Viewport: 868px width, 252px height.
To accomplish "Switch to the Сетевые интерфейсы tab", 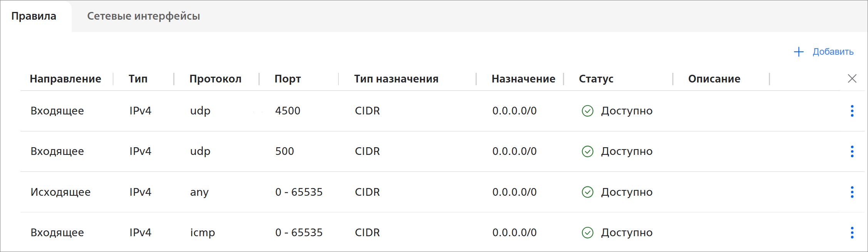I will [143, 16].
